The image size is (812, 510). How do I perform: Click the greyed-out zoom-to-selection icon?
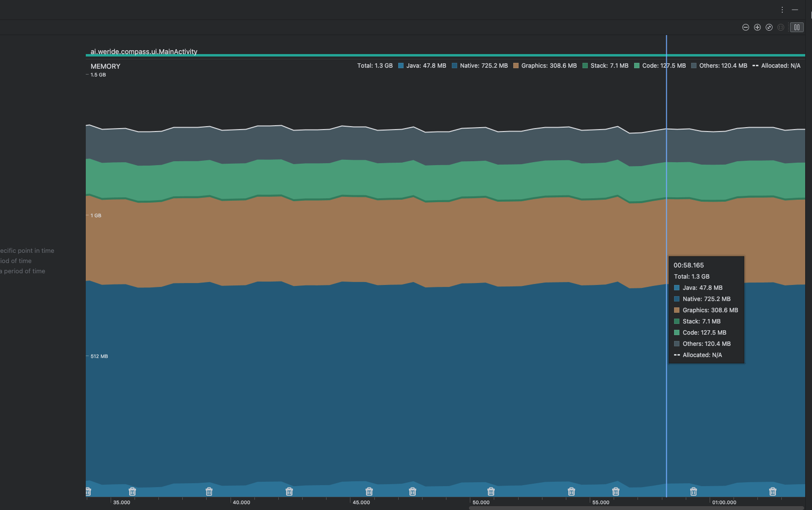coord(781,27)
